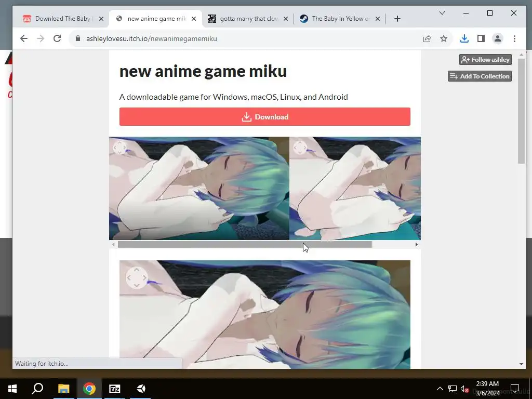Open a new browser tab
532x399 pixels.
397,19
